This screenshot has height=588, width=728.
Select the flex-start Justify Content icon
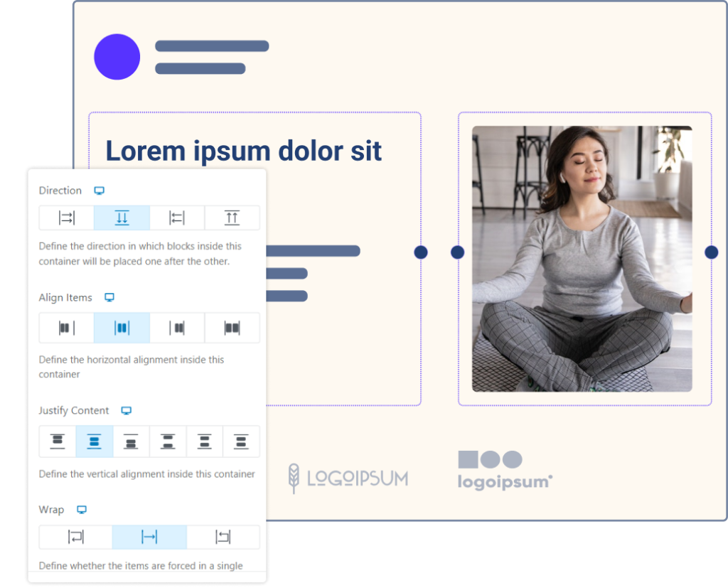[58, 442]
